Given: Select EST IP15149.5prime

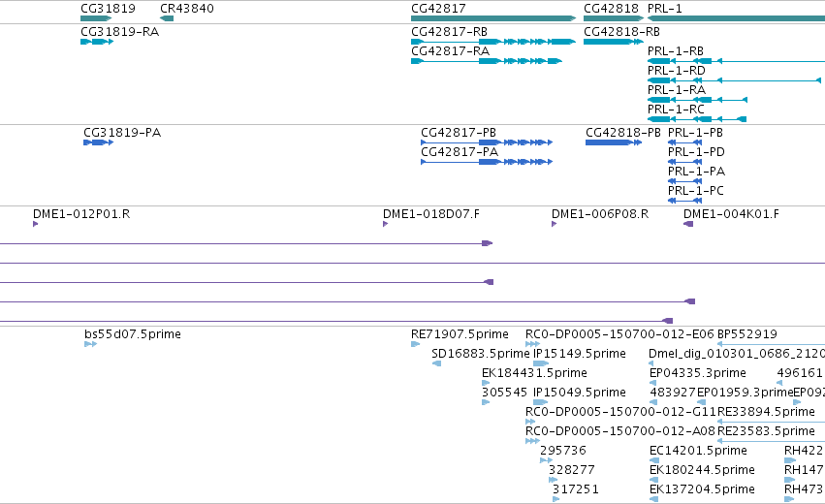Looking at the screenshot, I should coord(541,363).
